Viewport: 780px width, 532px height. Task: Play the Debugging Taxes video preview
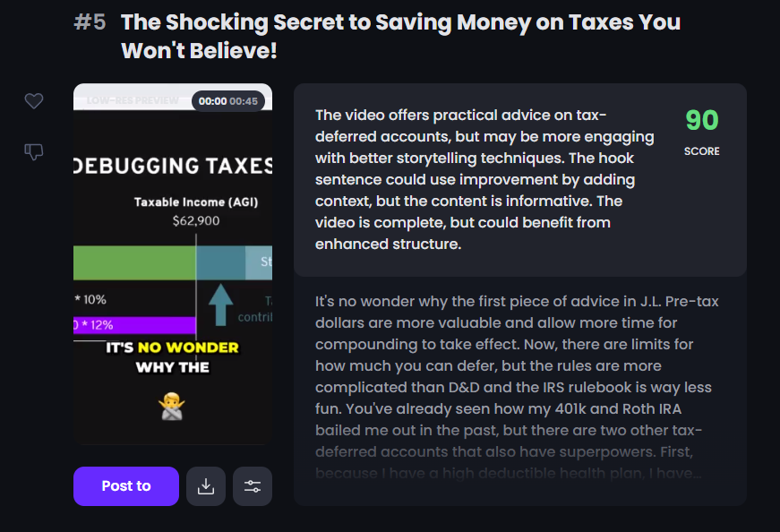[x=173, y=263]
